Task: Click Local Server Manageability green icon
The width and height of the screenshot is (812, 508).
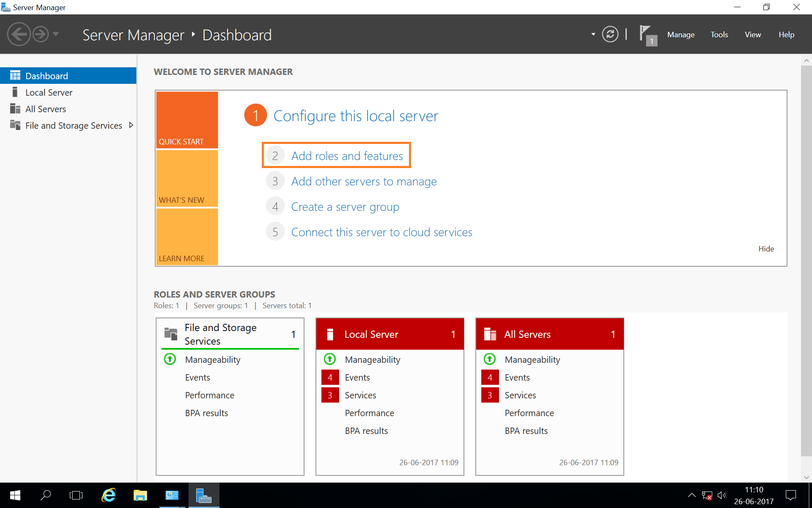Action: click(x=330, y=359)
